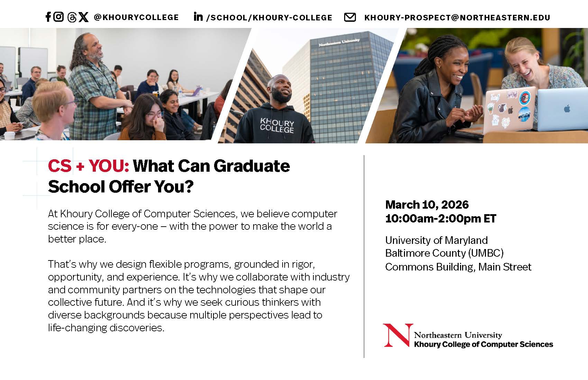Click "Khoury College of Computer Sciences" logo text
This screenshot has width=588, height=380.
pyautogui.click(x=483, y=344)
